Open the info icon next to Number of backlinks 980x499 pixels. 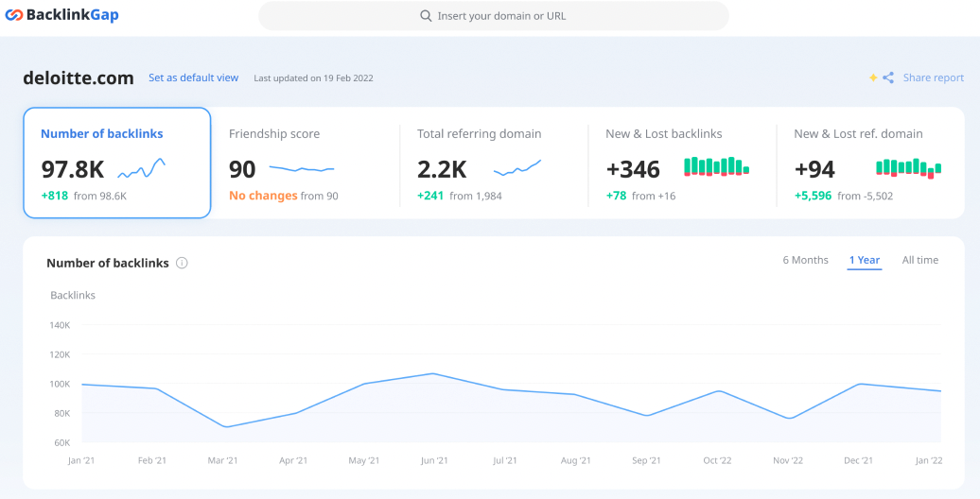tap(182, 263)
